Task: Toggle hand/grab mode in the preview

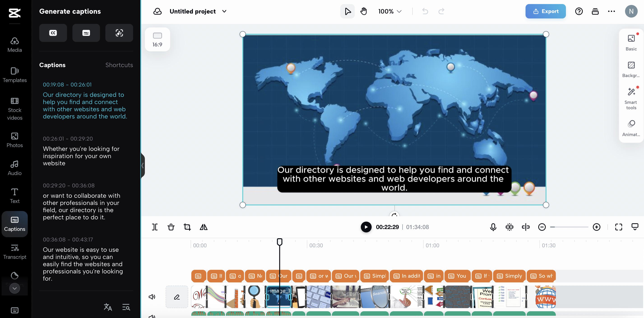Action: (364, 11)
